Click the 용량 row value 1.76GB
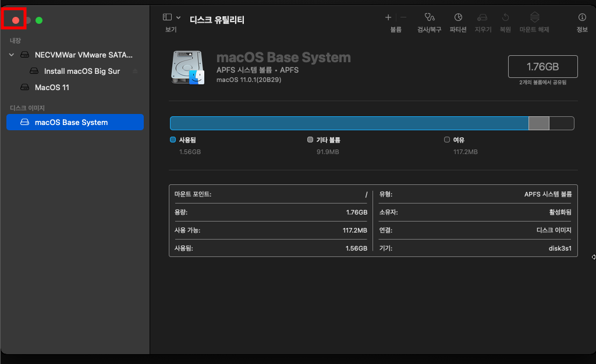The height and width of the screenshot is (364, 596). [357, 212]
